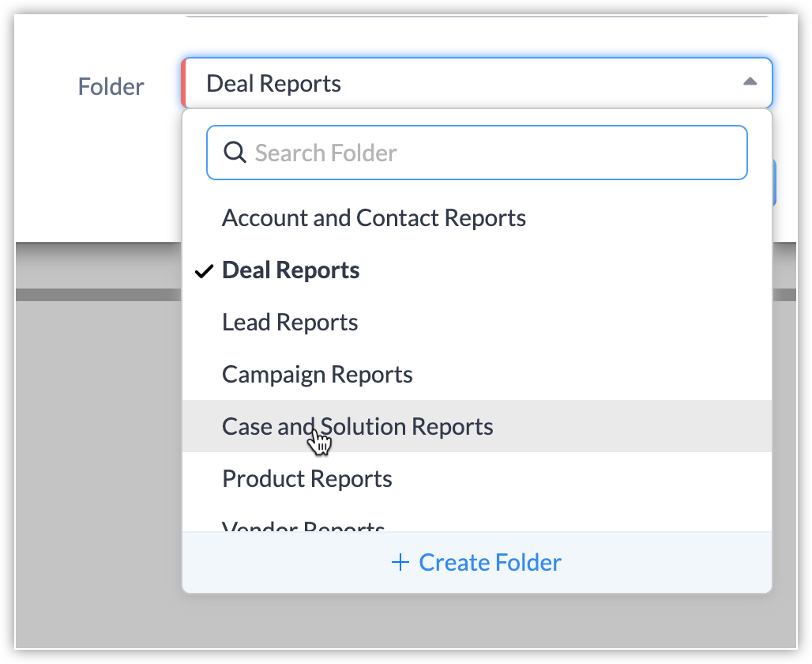Image resolution: width=812 pixels, height=664 pixels.
Task: Focus the Search Folder text box
Action: click(490, 153)
